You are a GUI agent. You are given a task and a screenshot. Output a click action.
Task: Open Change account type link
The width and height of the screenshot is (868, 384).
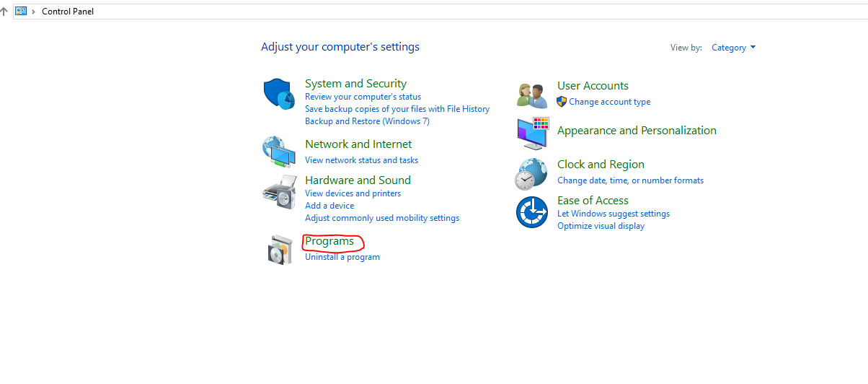click(x=610, y=102)
